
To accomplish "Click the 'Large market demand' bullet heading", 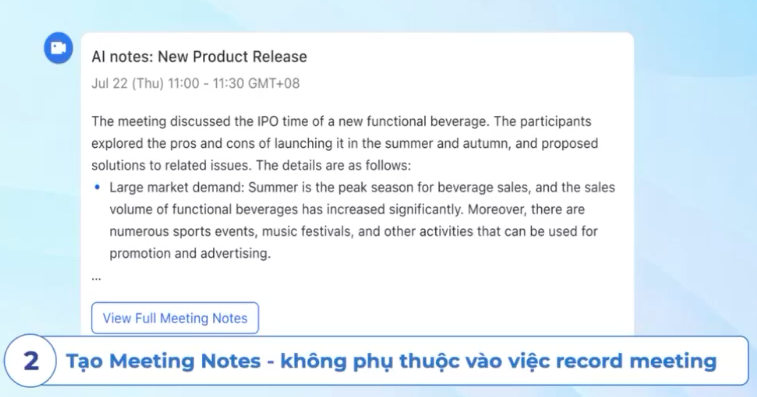I will pos(176,187).
